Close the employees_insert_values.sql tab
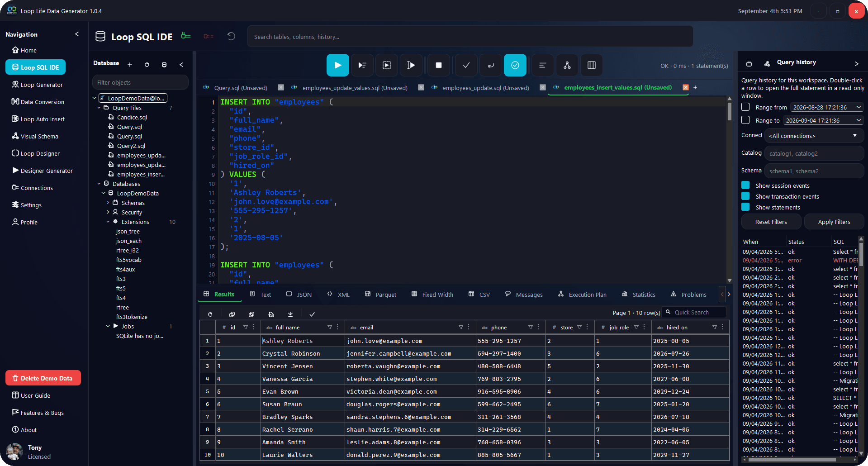 point(686,87)
